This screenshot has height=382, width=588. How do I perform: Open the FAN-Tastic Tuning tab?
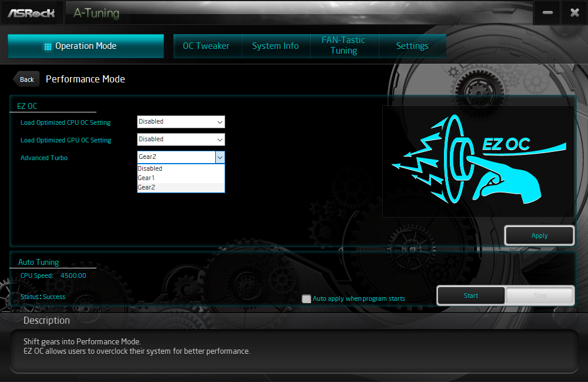[x=344, y=45]
